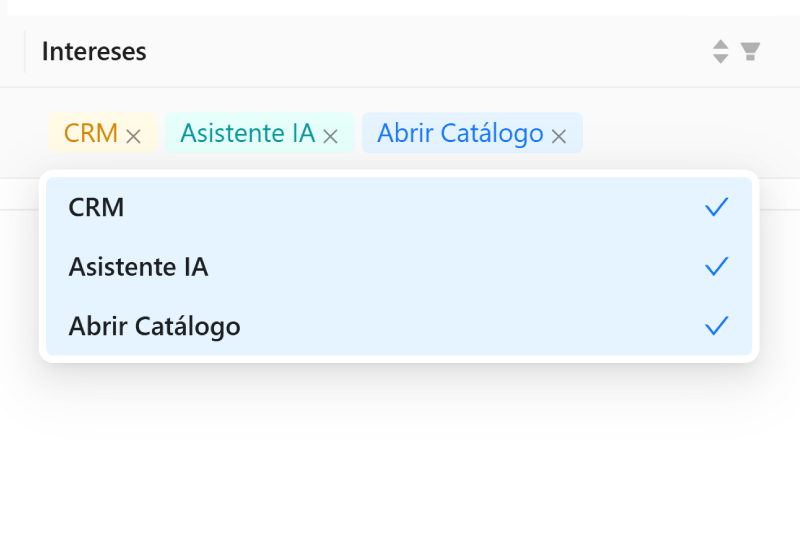Click blank header space between Intereses and sort carets
This screenshot has width=800, height=534.
[x=420, y=51]
